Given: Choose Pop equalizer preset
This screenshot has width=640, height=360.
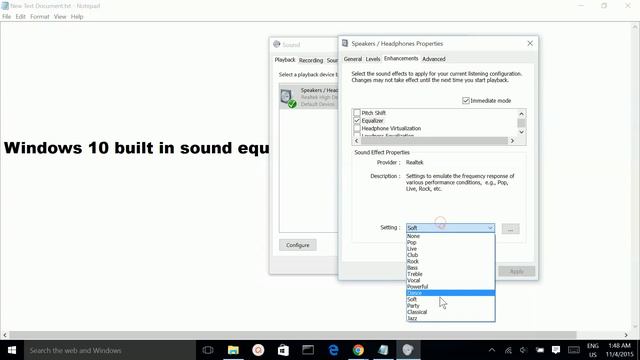Looking at the screenshot, I should (x=451, y=242).
